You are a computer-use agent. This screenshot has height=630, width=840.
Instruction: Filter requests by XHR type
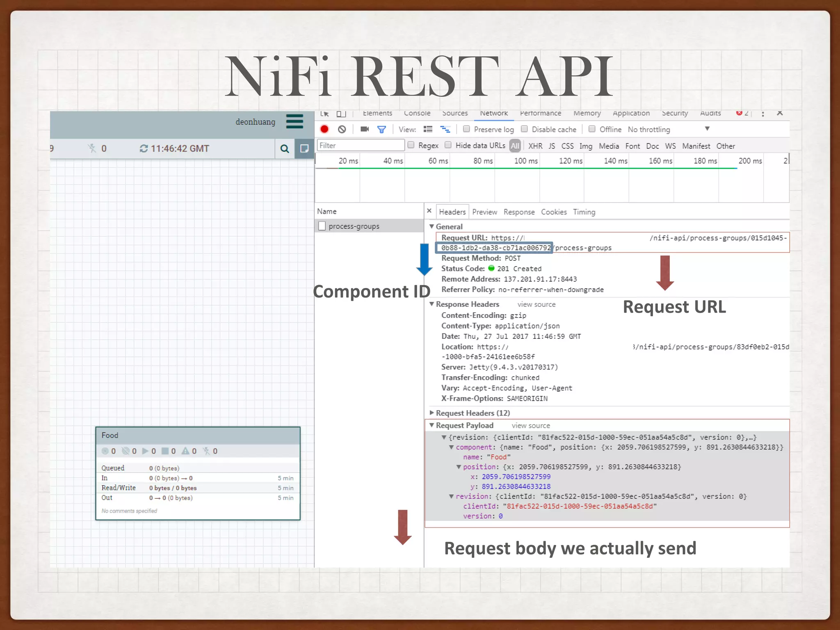pyautogui.click(x=535, y=146)
